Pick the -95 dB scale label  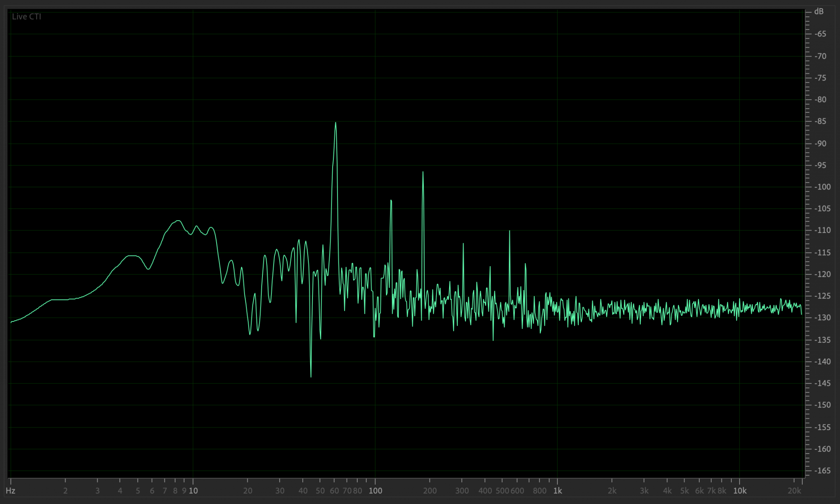click(x=820, y=165)
